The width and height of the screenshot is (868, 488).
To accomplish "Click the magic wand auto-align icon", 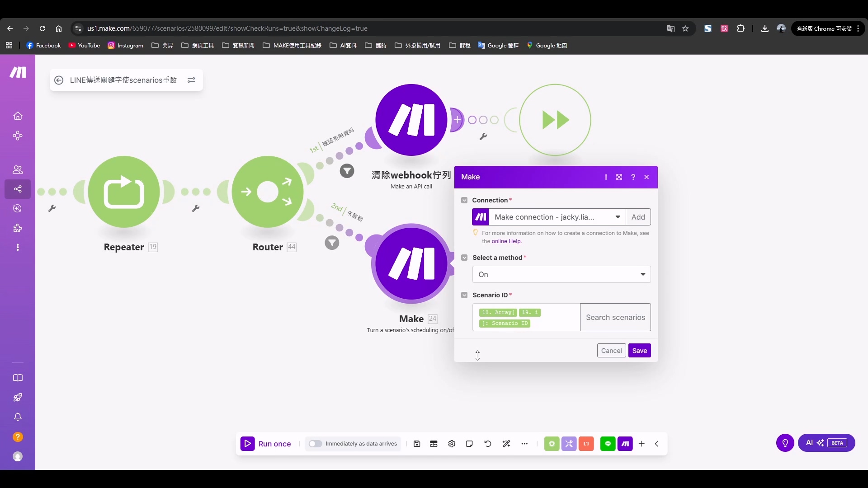I will [x=506, y=444].
